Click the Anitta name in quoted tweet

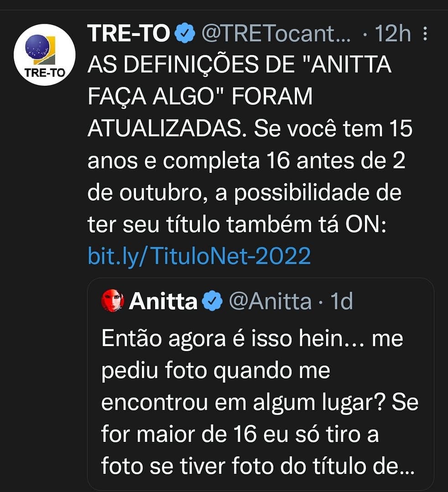coord(163,301)
